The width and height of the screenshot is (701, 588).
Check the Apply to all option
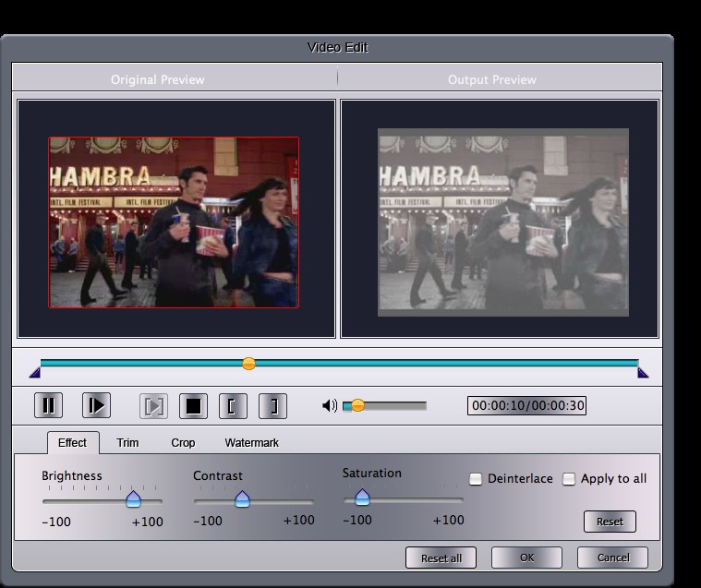pyautogui.click(x=569, y=479)
